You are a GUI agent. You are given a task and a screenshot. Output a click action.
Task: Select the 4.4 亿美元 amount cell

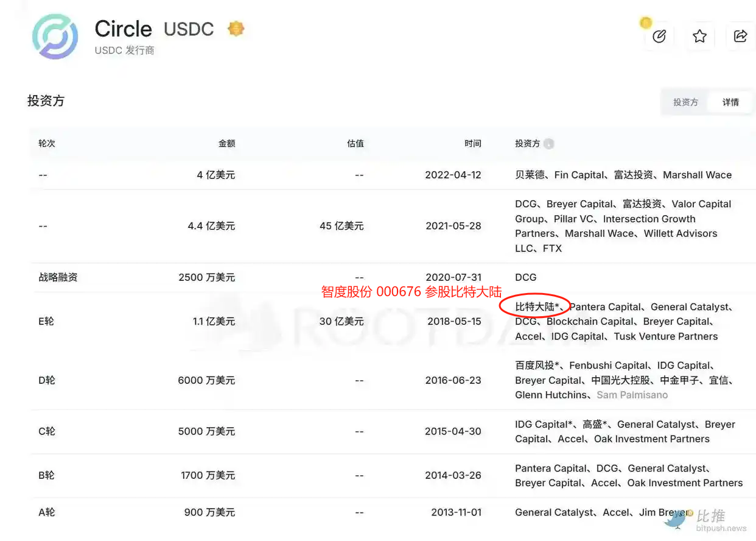(211, 226)
